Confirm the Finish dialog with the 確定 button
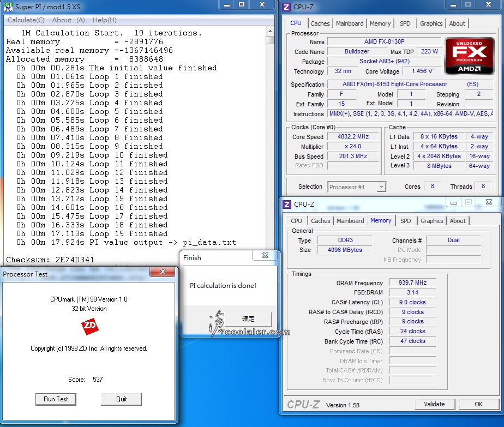 [248, 318]
